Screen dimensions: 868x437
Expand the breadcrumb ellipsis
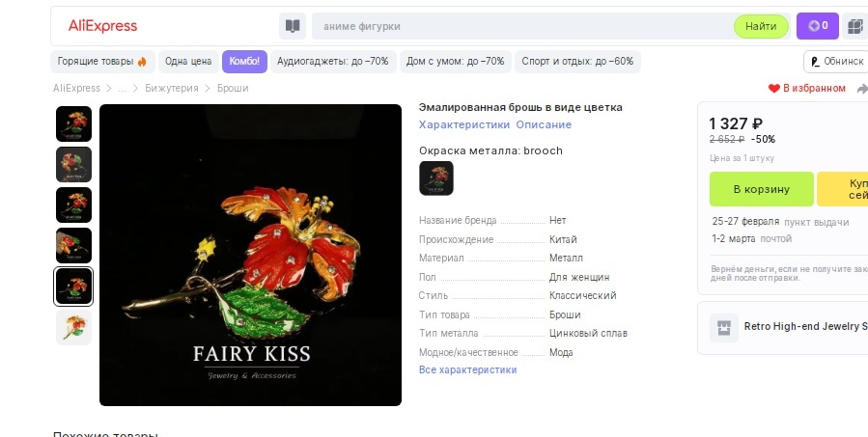pyautogui.click(x=123, y=89)
